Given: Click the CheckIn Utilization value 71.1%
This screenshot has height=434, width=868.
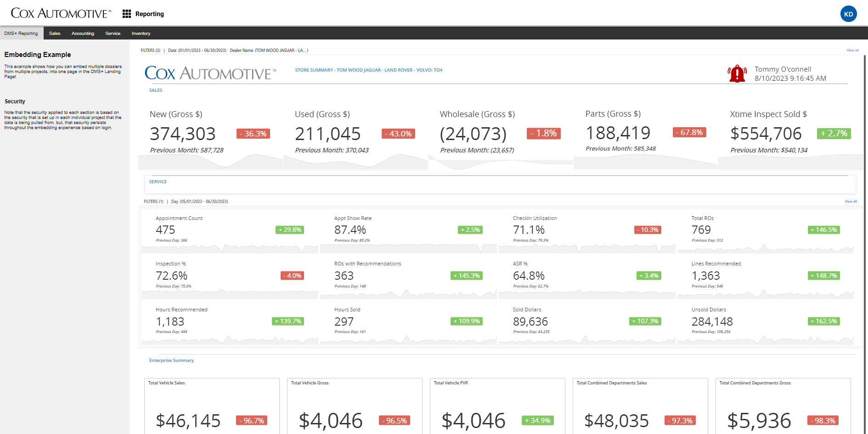Looking at the screenshot, I should [x=529, y=230].
